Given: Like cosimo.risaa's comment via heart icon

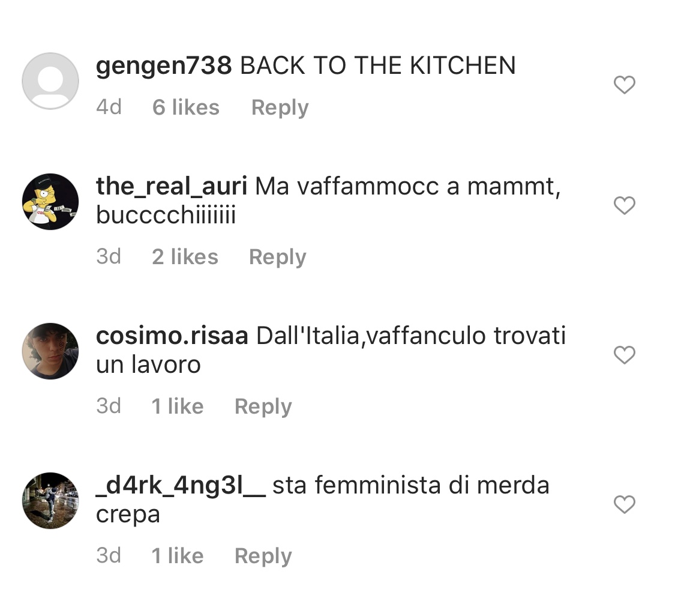Looking at the screenshot, I should [624, 354].
